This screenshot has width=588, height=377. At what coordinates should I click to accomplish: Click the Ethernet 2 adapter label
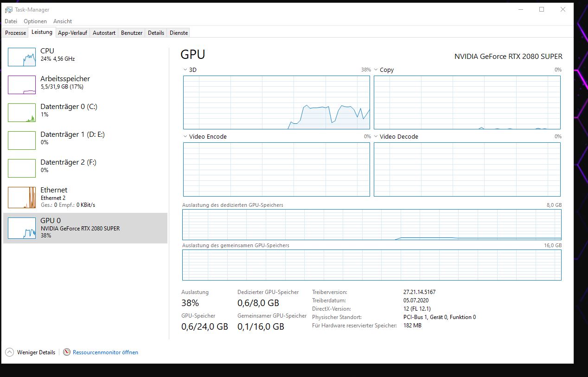point(53,198)
